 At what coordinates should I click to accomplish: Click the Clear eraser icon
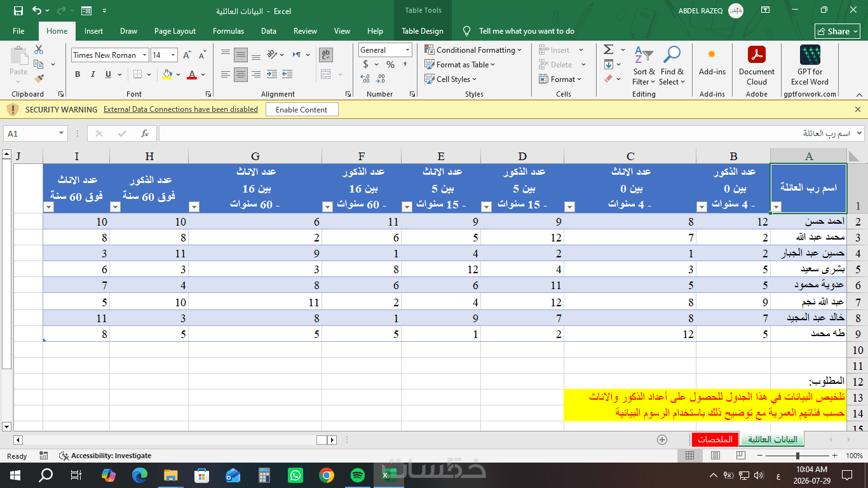(x=608, y=79)
